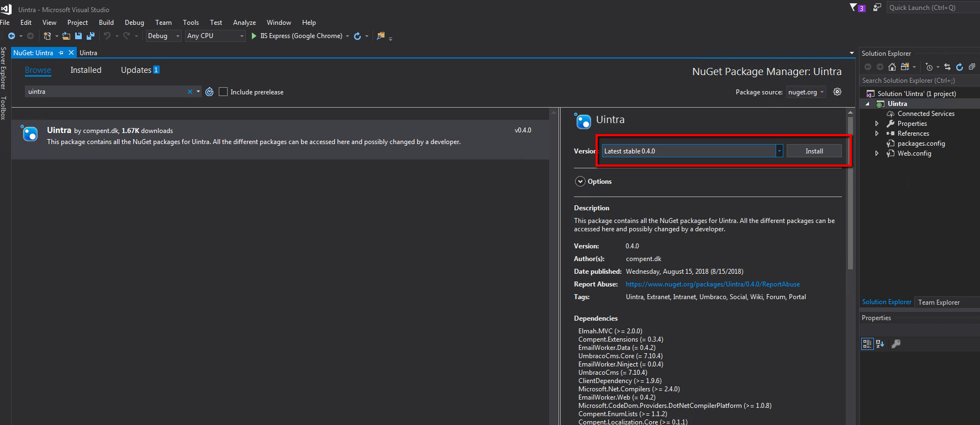Screen dimensions: 980x425
Task: Click the Solution Explorer Refresh icon
Action: 960,67
